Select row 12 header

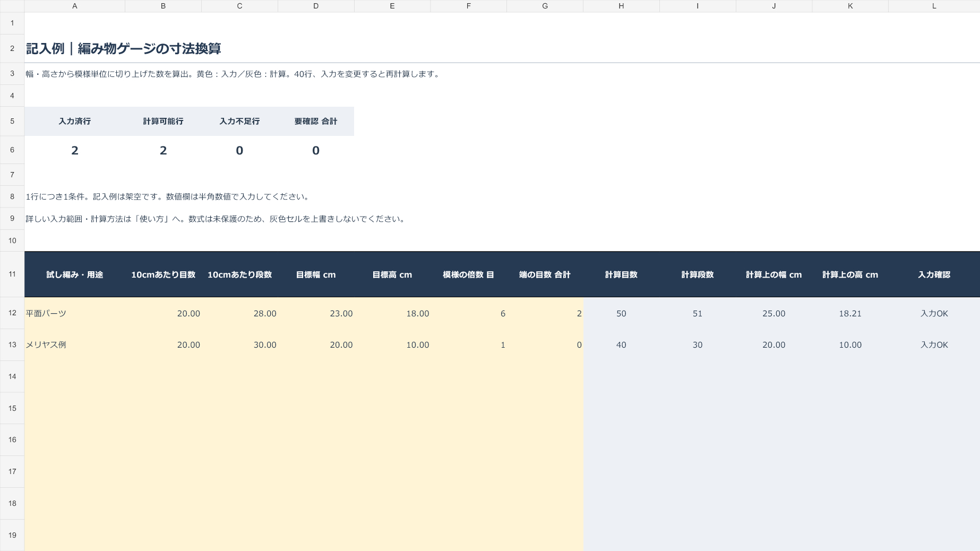(12, 313)
